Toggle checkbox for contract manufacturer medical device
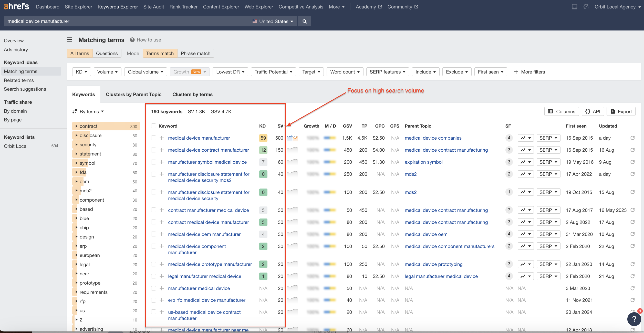This screenshot has height=333, width=644. point(152,210)
